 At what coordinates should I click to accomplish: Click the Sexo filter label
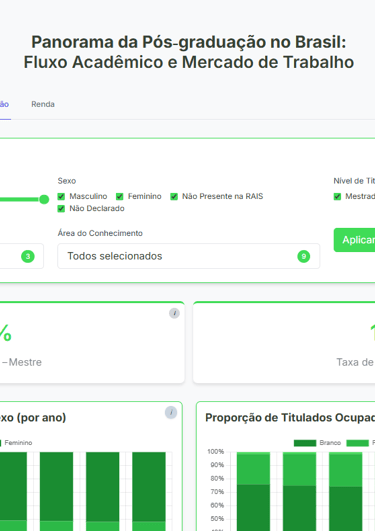point(67,181)
